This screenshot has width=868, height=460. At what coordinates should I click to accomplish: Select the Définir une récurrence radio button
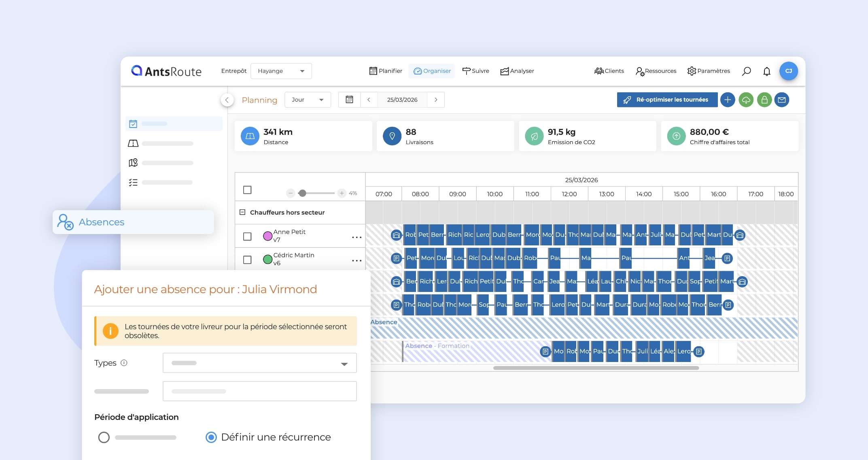[x=211, y=437]
